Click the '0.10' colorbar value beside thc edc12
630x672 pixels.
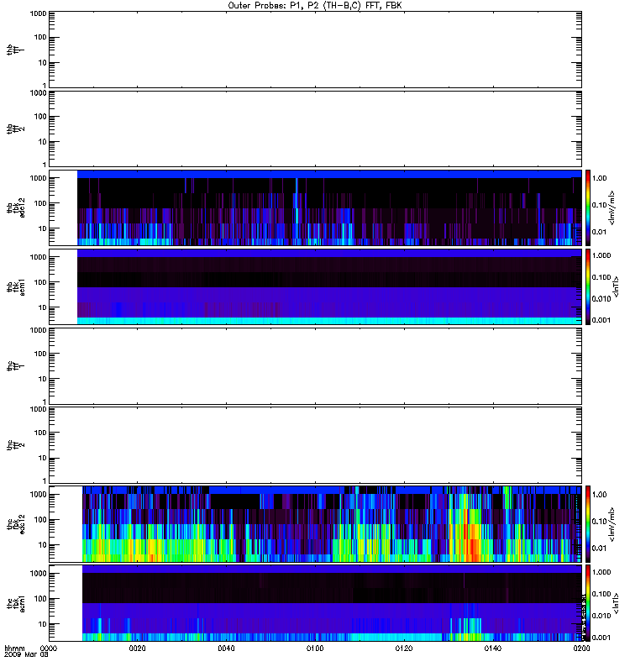600,522
